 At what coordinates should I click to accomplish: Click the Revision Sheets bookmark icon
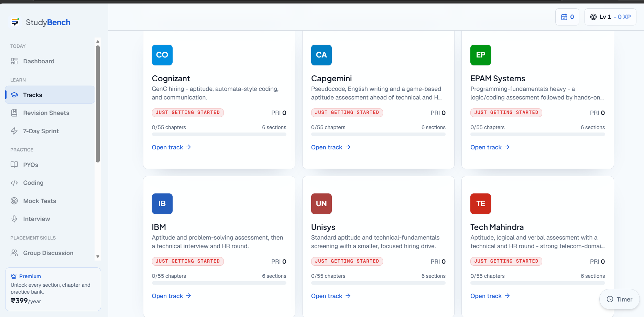click(x=14, y=113)
